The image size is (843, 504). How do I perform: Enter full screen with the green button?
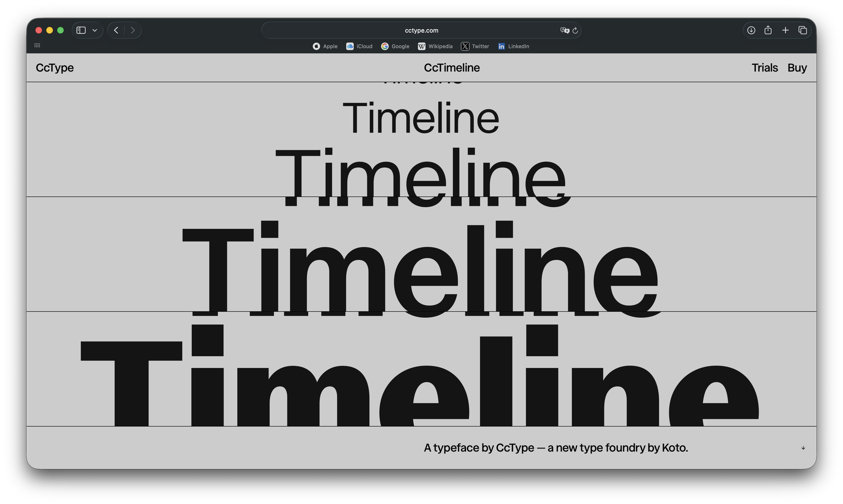tap(60, 30)
